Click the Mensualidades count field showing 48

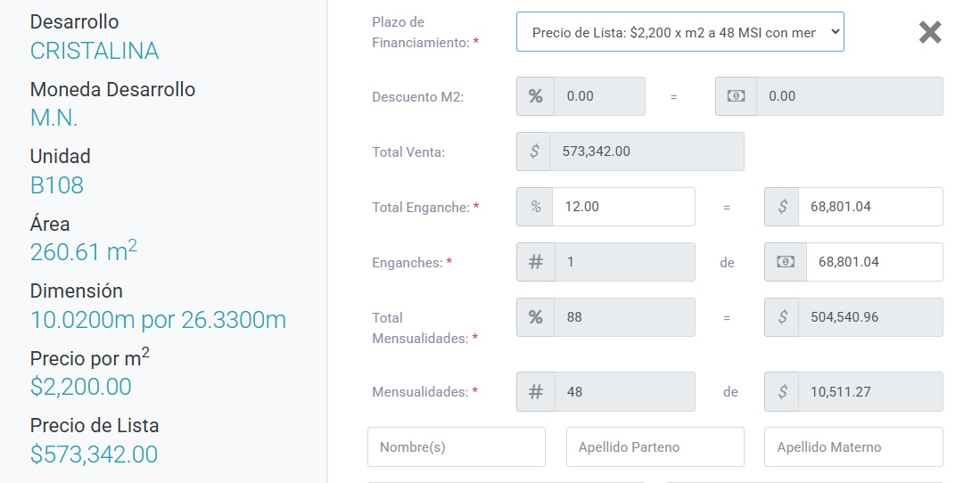tap(624, 392)
